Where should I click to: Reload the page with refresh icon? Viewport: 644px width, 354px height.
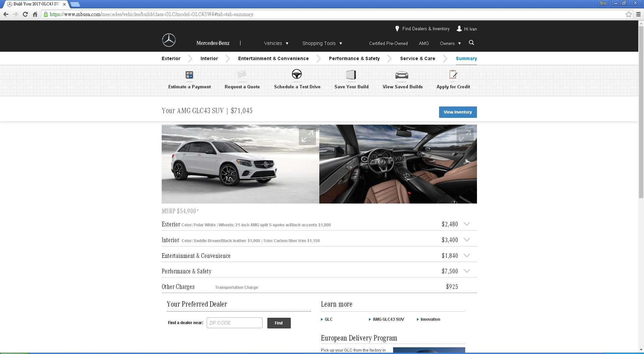pos(25,14)
